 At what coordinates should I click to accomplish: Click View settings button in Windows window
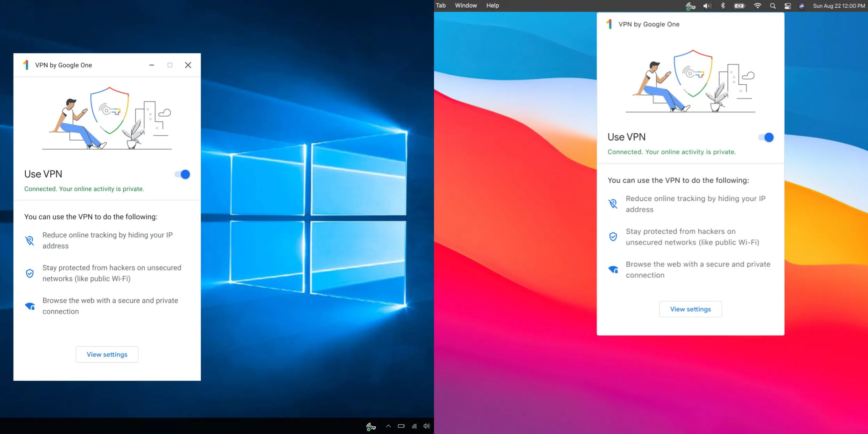[x=107, y=354]
